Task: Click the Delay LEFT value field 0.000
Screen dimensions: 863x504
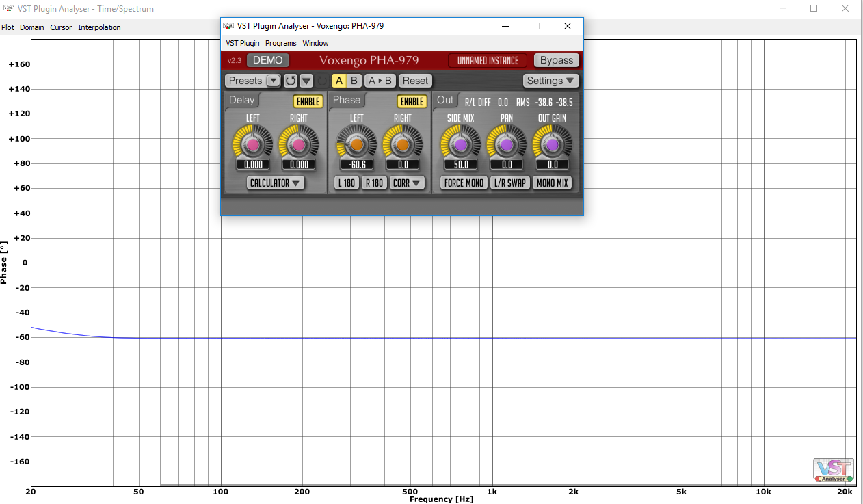Action: pyautogui.click(x=253, y=165)
